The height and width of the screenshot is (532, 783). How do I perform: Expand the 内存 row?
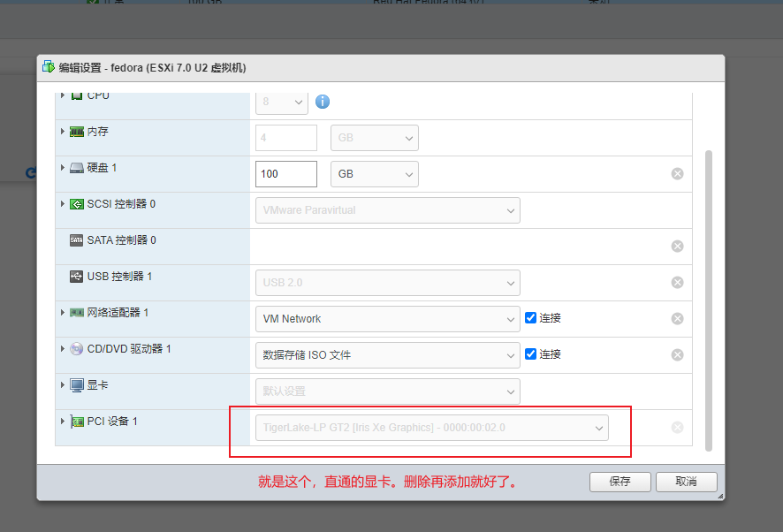[63, 132]
